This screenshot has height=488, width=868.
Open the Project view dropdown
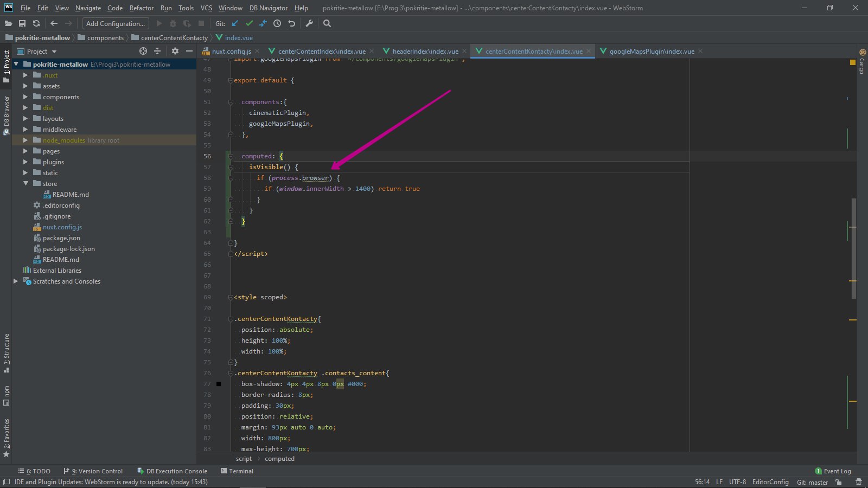point(37,51)
